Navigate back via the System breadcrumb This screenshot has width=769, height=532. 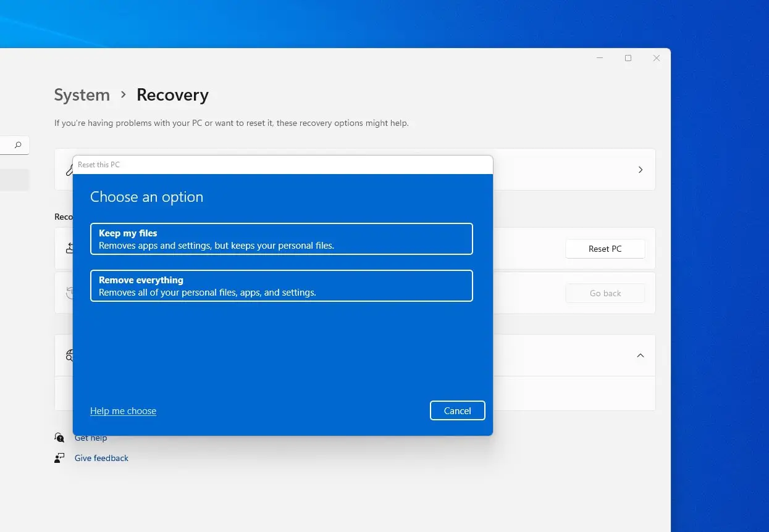click(82, 94)
